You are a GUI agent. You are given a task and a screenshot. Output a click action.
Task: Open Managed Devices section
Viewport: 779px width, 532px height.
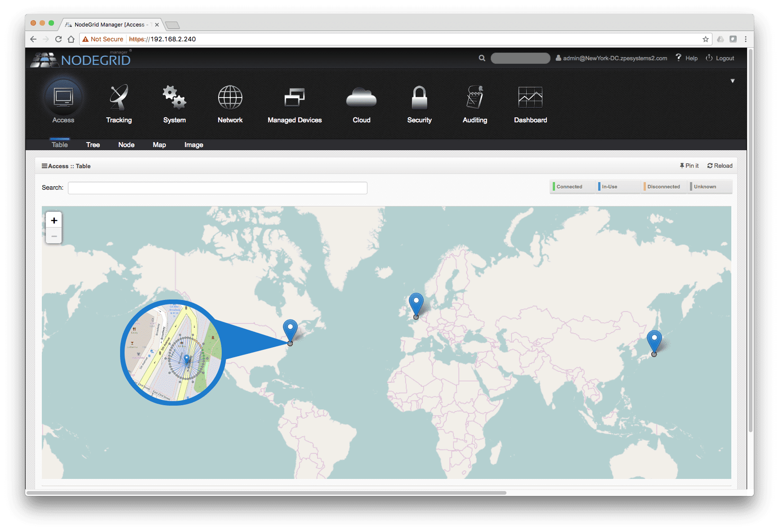click(x=295, y=98)
